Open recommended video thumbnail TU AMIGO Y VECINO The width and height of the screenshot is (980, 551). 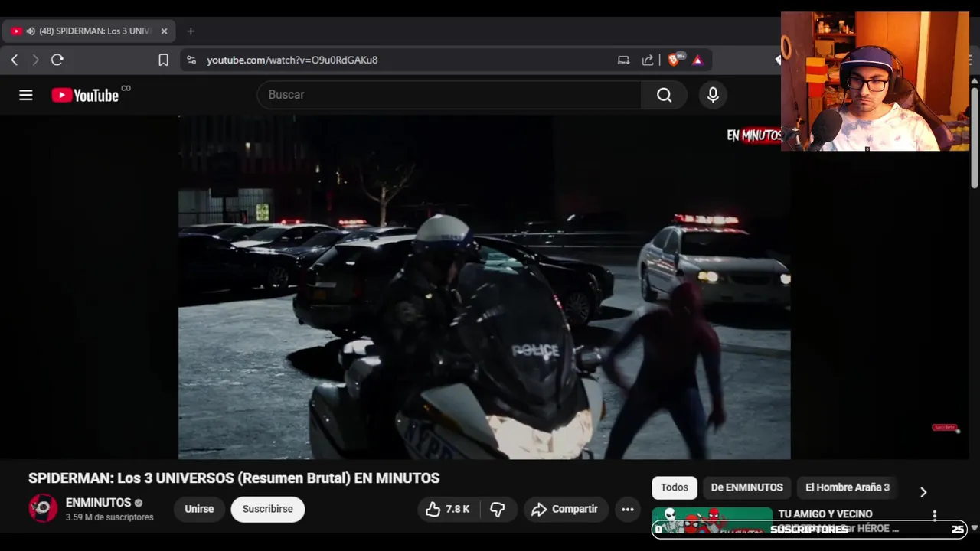pyautogui.click(x=712, y=520)
